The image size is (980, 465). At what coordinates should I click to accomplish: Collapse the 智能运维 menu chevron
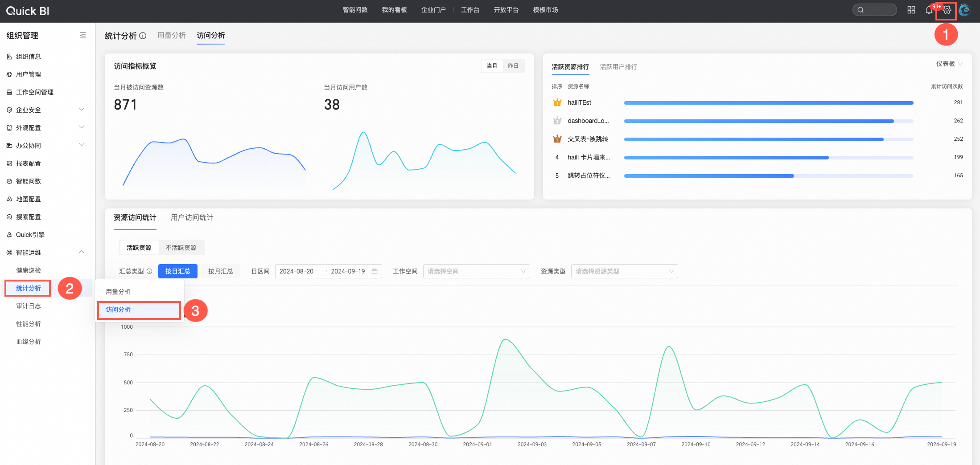pyautogui.click(x=82, y=252)
